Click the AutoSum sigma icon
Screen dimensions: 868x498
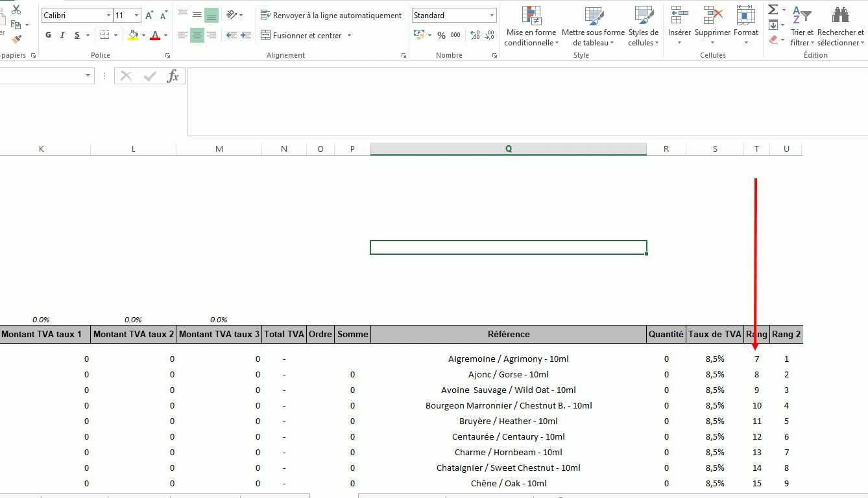773,10
